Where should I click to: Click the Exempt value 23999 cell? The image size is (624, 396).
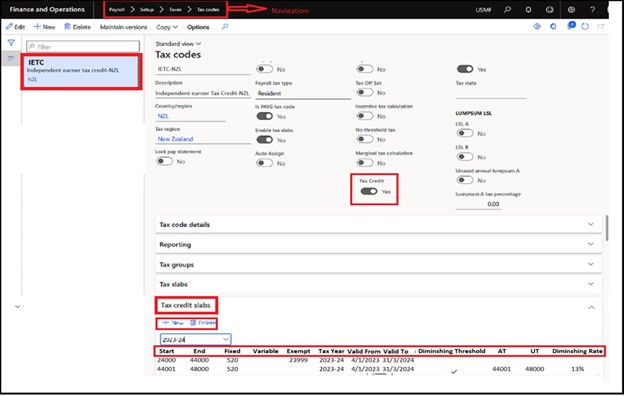(298, 360)
